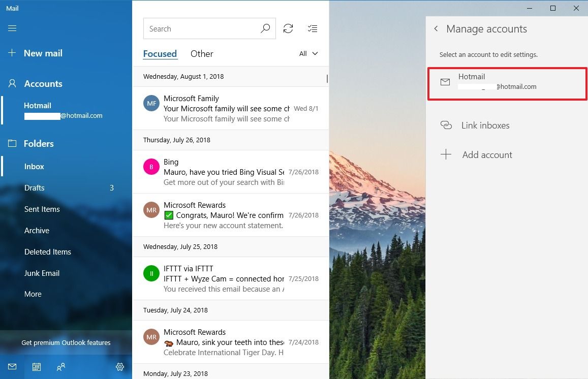Click Get premium Outlook features
The image size is (588, 379).
click(66, 342)
